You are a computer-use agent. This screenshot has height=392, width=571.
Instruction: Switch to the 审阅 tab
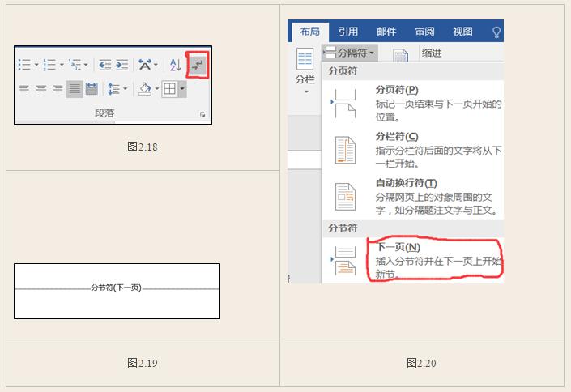tap(424, 32)
